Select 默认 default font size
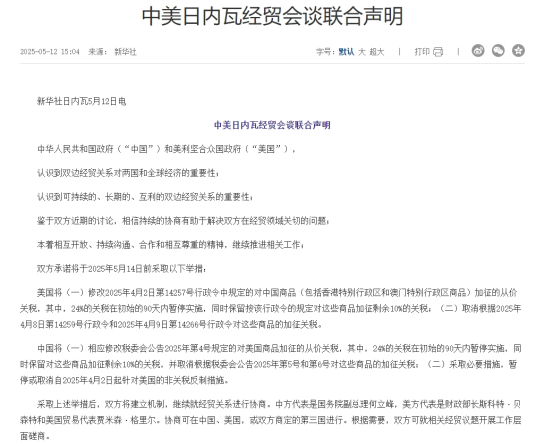Image resolution: width=553 pixels, height=446 pixels. tap(346, 52)
